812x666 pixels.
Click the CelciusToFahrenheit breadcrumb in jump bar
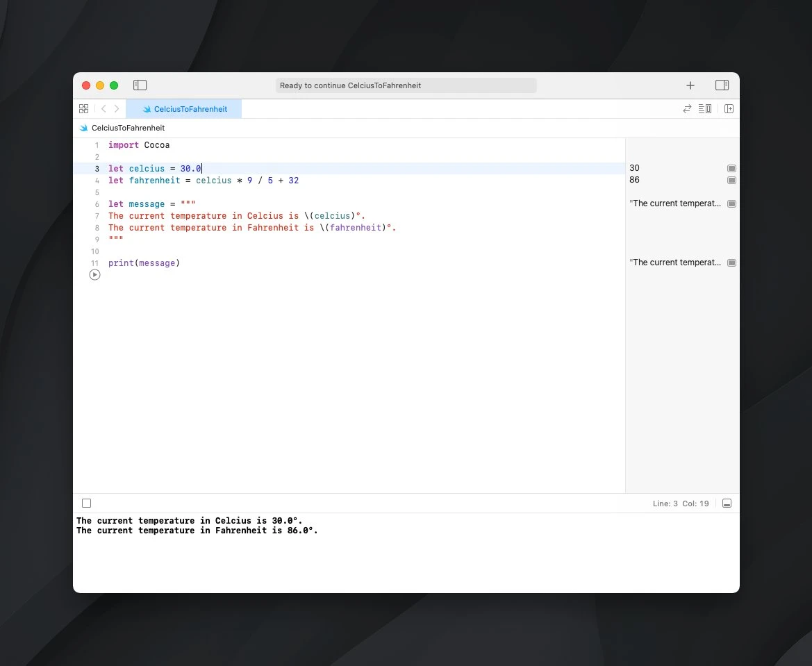pyautogui.click(x=128, y=128)
